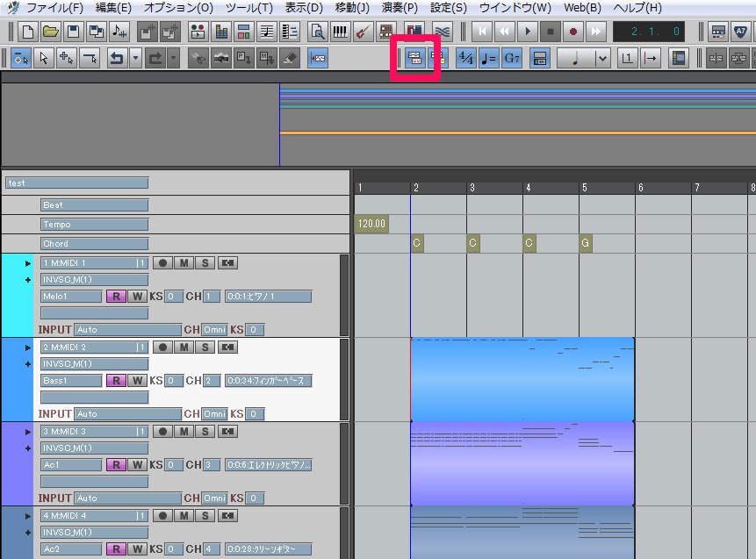Click the A7 chord pick icon
756x559 pixels.
[x=740, y=32]
